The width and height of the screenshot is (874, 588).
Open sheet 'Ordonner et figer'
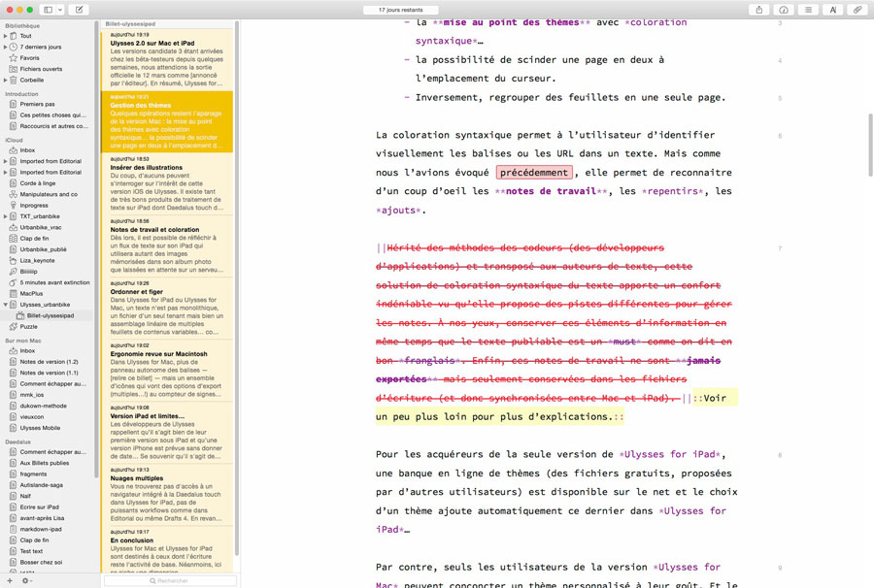pos(167,309)
